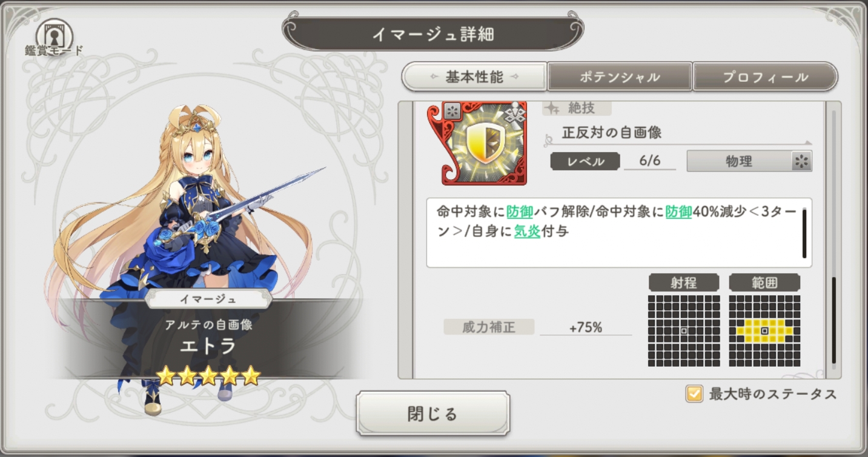Click the sparkle icon next to 絶技
This screenshot has height=457, width=868.
[552, 108]
